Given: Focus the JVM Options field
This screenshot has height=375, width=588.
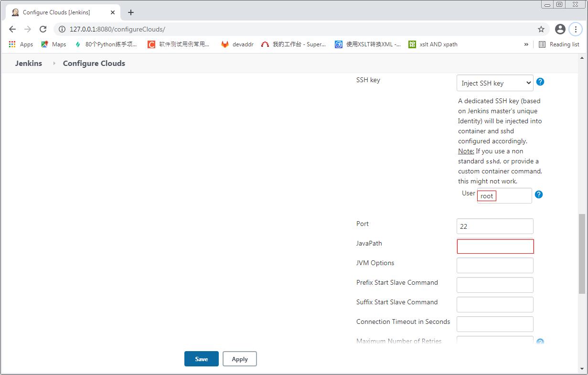Looking at the screenshot, I should [x=495, y=266].
